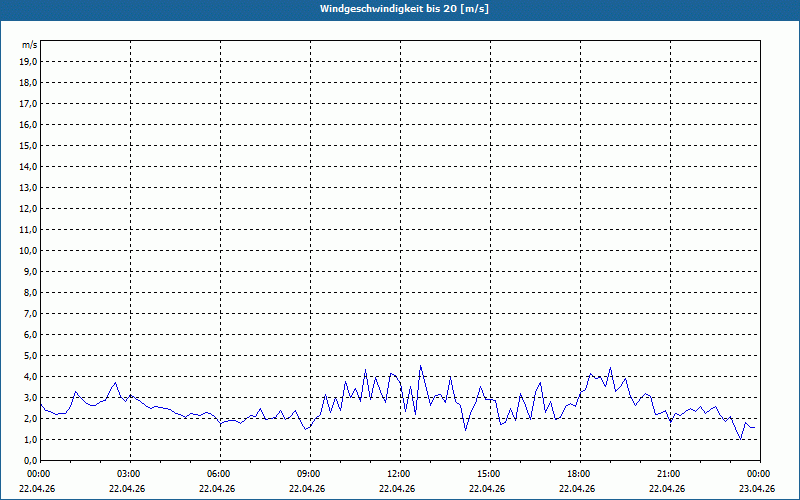
Task: Click the "06:00" time label
Action: tap(220, 474)
